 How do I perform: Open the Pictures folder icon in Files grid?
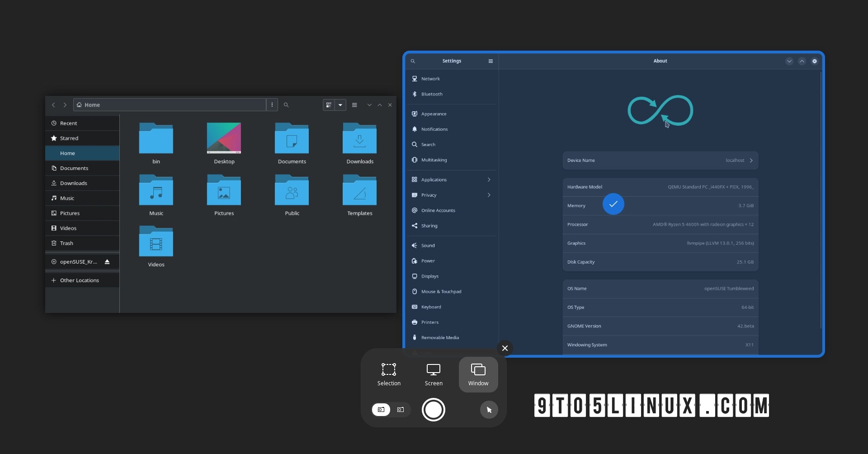click(x=224, y=190)
